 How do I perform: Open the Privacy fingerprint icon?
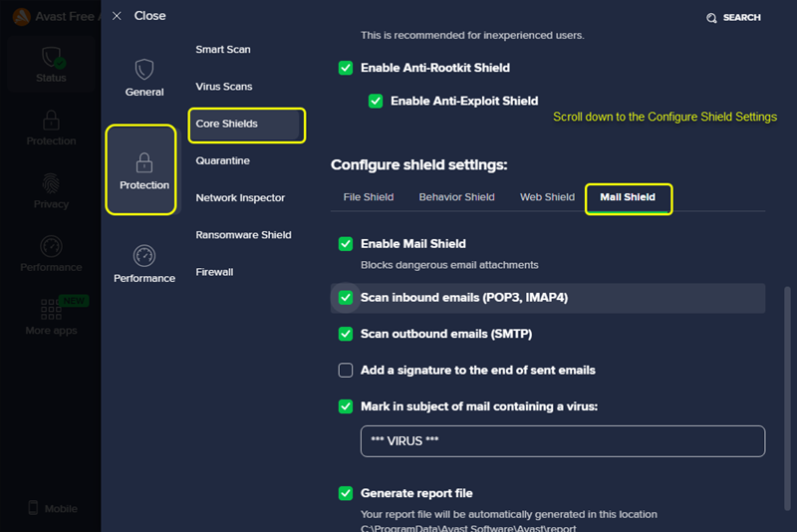(51, 183)
